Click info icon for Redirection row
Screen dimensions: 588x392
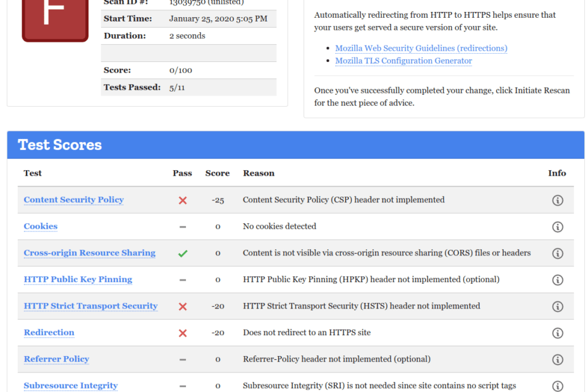click(x=557, y=333)
